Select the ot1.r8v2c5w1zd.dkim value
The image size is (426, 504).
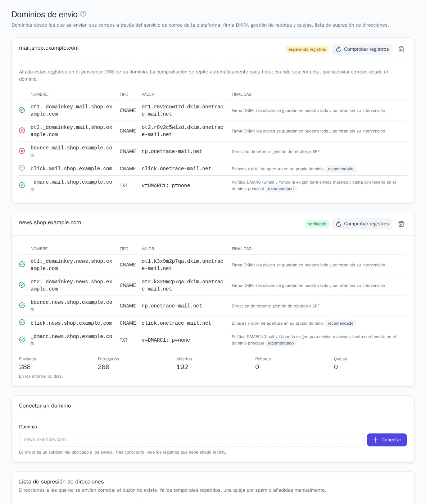point(182,110)
